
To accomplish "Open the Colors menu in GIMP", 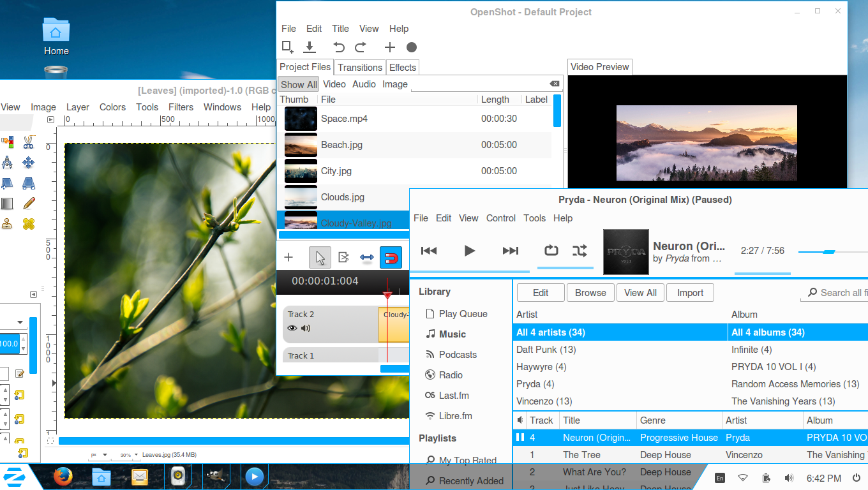I will pos(112,107).
